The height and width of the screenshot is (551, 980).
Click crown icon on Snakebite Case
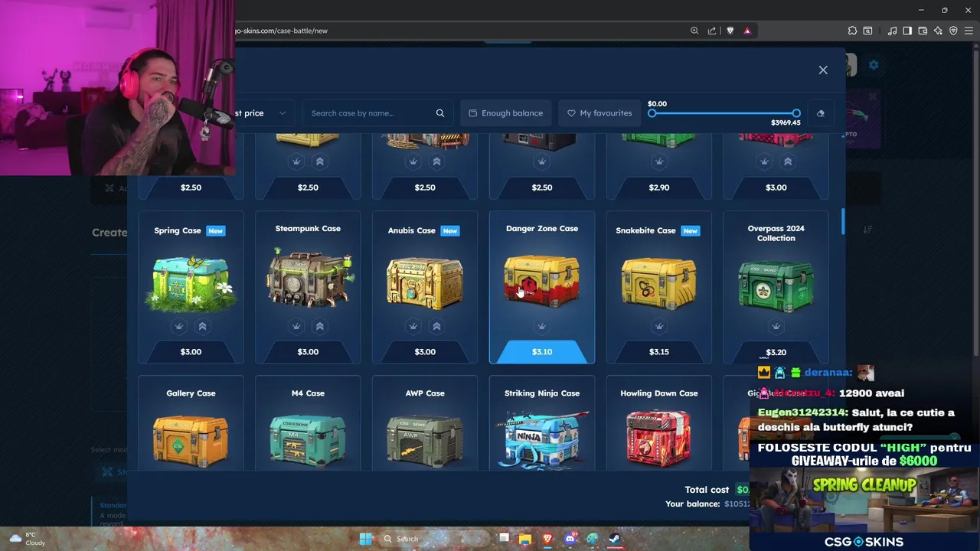(x=659, y=326)
